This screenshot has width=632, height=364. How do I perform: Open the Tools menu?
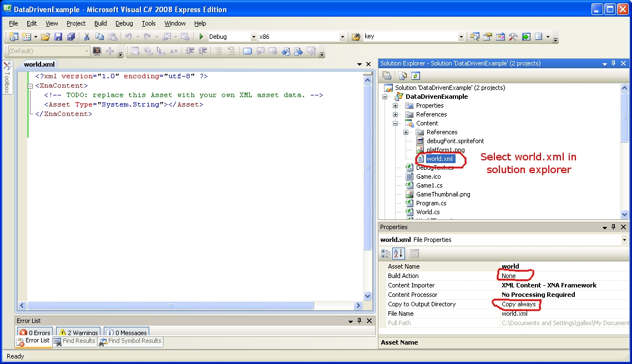(x=148, y=23)
